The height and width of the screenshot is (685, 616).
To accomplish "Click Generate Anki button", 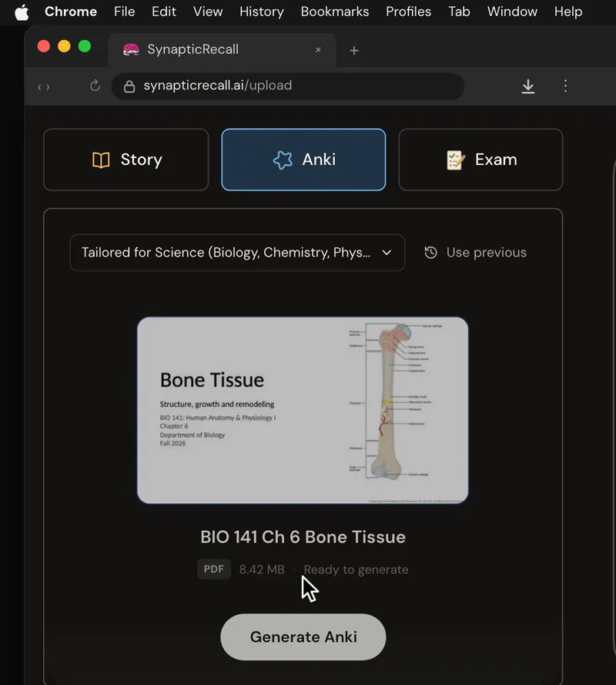I will pos(303,637).
